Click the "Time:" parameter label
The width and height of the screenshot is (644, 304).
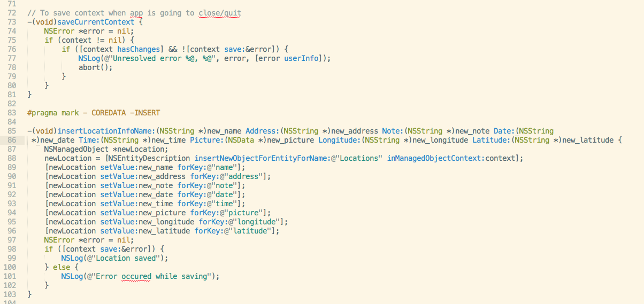coord(89,140)
